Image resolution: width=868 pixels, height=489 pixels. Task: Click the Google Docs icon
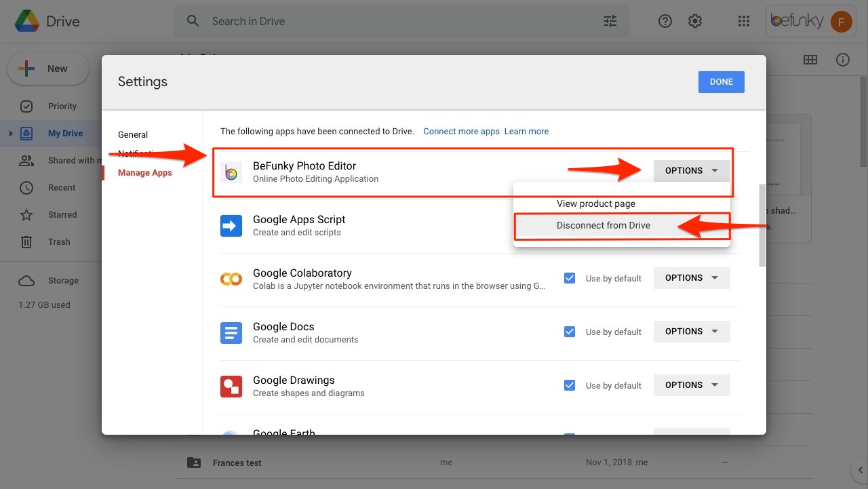click(x=231, y=333)
